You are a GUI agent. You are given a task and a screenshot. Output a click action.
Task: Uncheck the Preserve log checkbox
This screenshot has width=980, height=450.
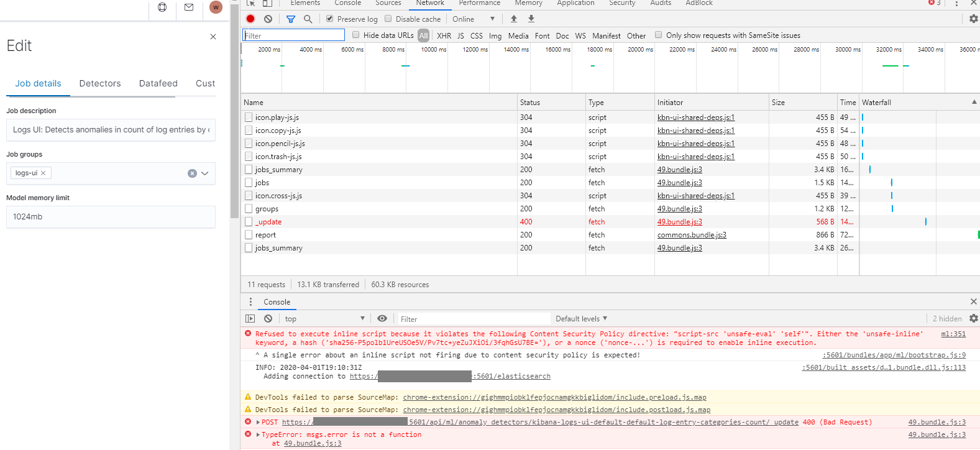[x=330, y=19]
